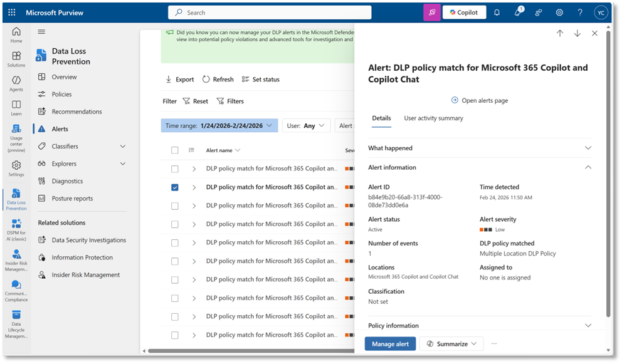The image size is (622, 364).
Task: Open Learn in the left rail
Action: click(16, 108)
